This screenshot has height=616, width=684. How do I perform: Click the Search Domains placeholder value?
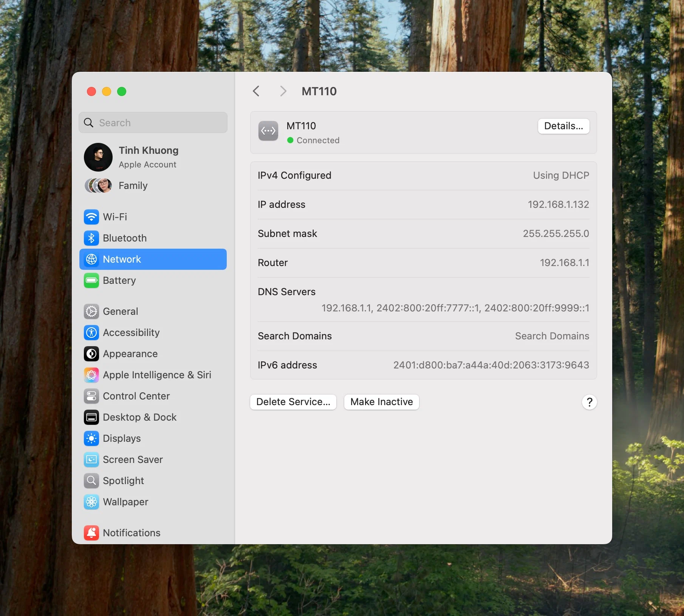552,336
